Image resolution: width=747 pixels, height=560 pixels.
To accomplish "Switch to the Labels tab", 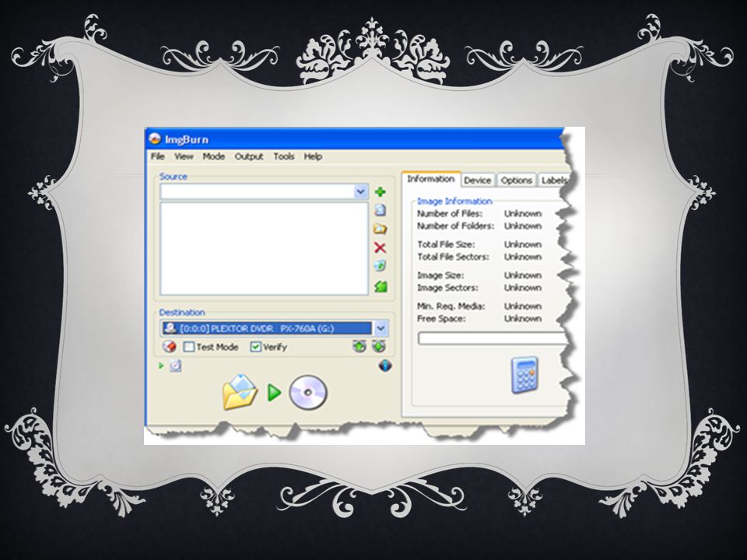I will pyautogui.click(x=553, y=180).
